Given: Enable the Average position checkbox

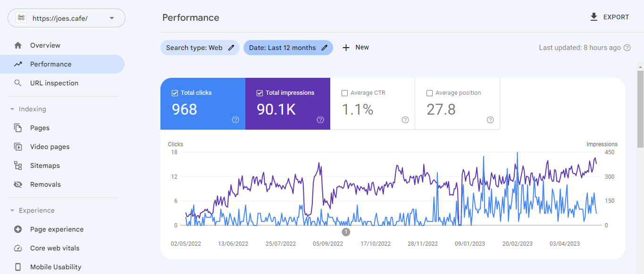Looking at the screenshot, I should (429, 93).
